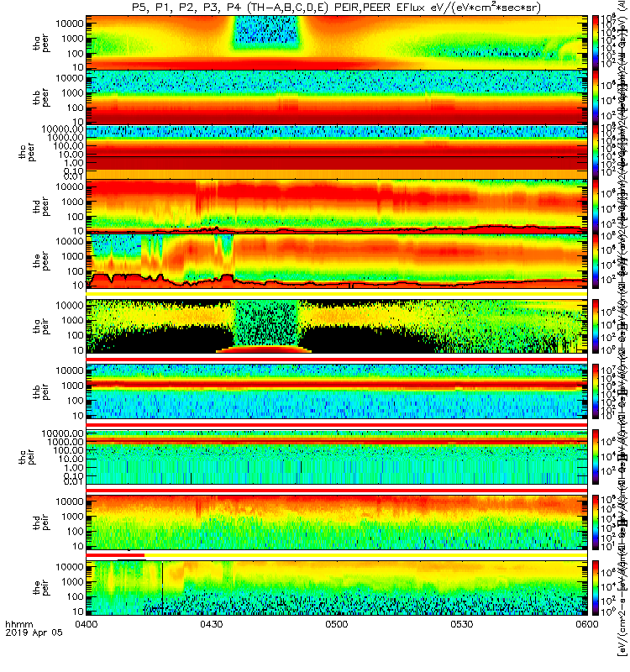Click the yellow status bar above tha peir panel

pos(337,294)
